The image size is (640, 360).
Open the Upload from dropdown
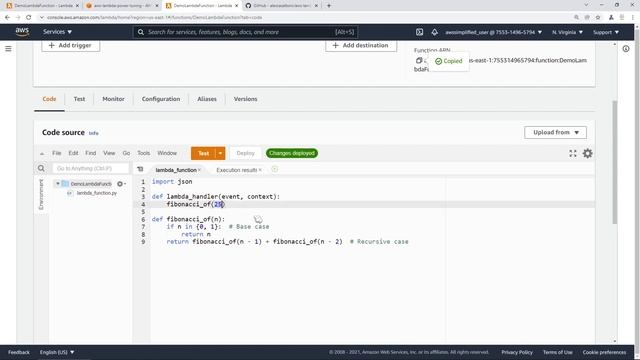click(x=556, y=132)
